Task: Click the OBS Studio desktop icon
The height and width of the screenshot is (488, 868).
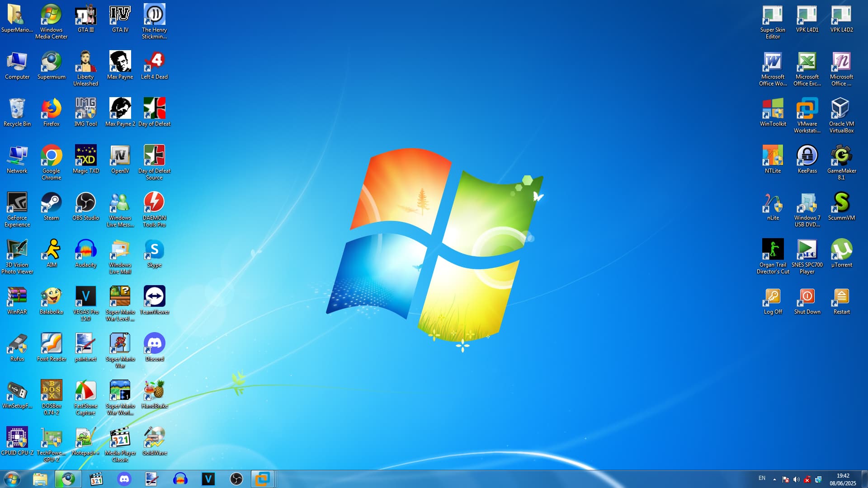Action: pyautogui.click(x=85, y=202)
